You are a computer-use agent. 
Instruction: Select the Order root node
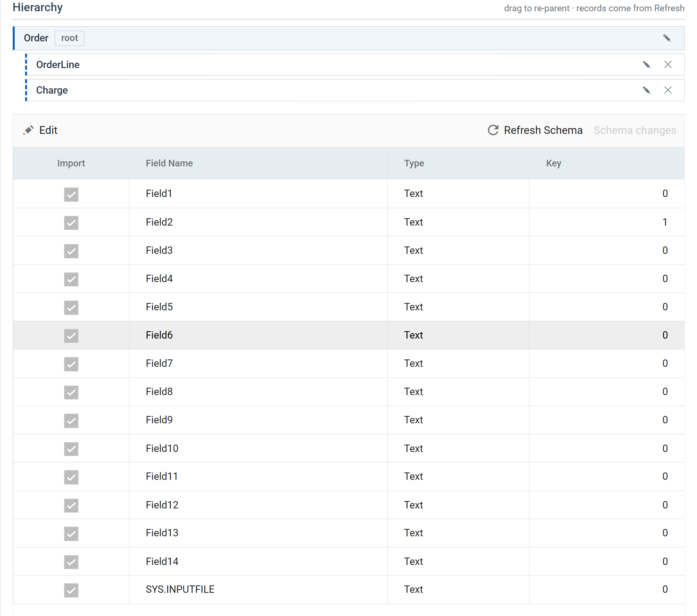[349, 38]
